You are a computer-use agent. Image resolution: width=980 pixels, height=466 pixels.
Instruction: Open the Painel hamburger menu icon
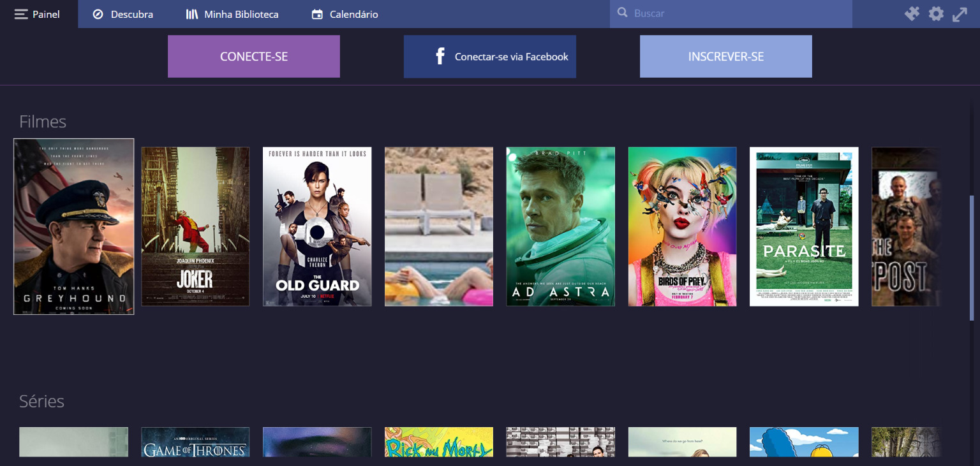(x=21, y=14)
